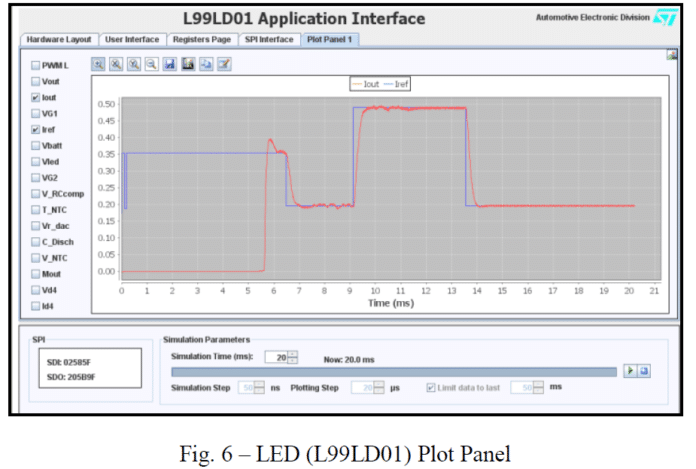Click the fourth magnifier icon in toolbar
Image resolution: width=696 pixels, height=469 pixels.
coord(150,64)
